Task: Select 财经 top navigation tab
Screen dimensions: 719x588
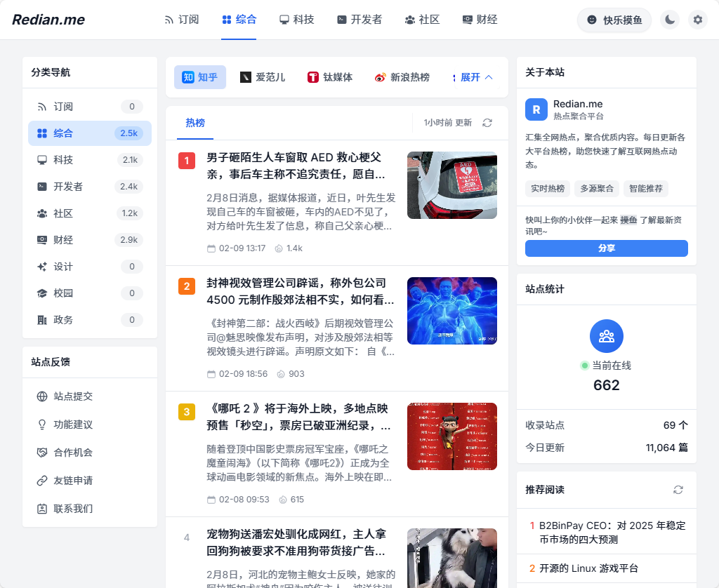Action: pos(480,20)
